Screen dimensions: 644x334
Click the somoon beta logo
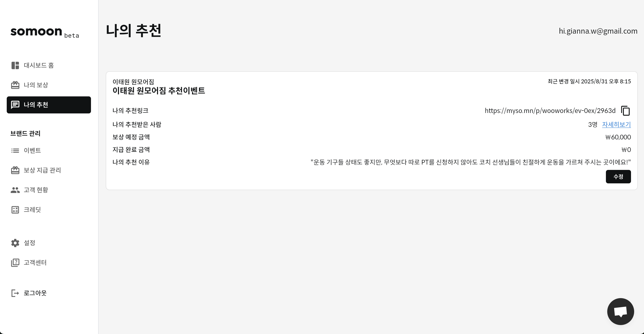click(x=45, y=32)
